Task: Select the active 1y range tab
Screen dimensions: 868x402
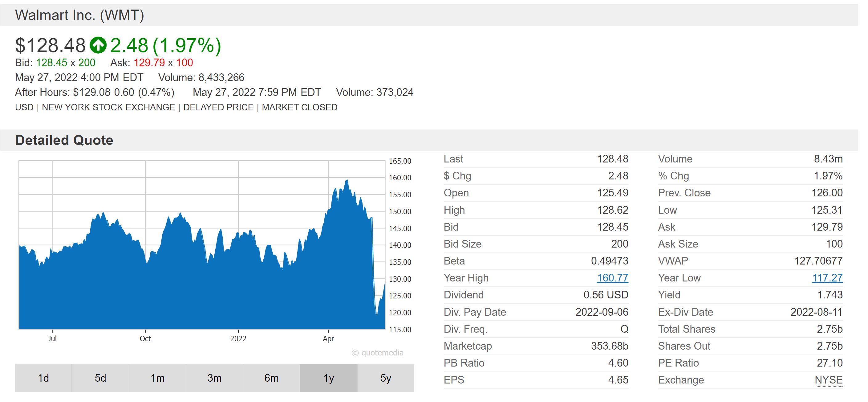Action: (x=329, y=378)
